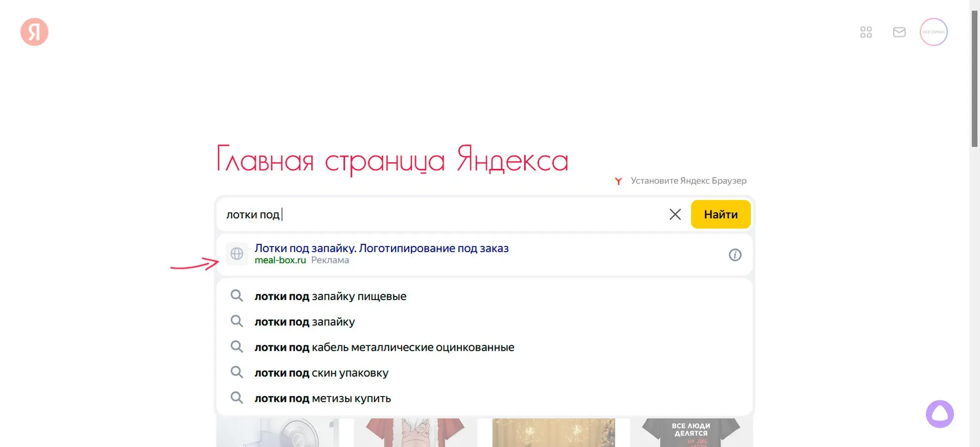Select suggestion 'лотки под запайку пищевые'
The width and height of the screenshot is (980, 447).
330,296
